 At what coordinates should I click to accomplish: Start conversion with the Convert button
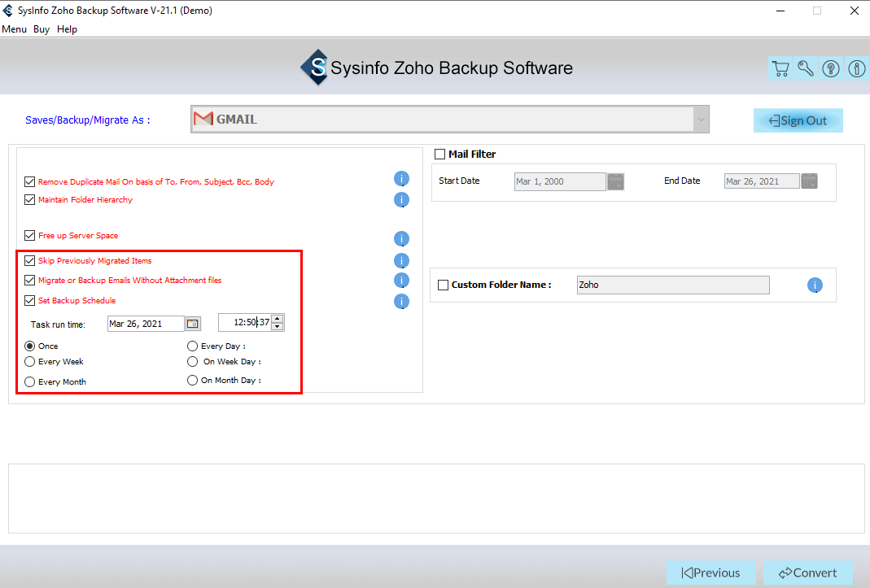(808, 573)
